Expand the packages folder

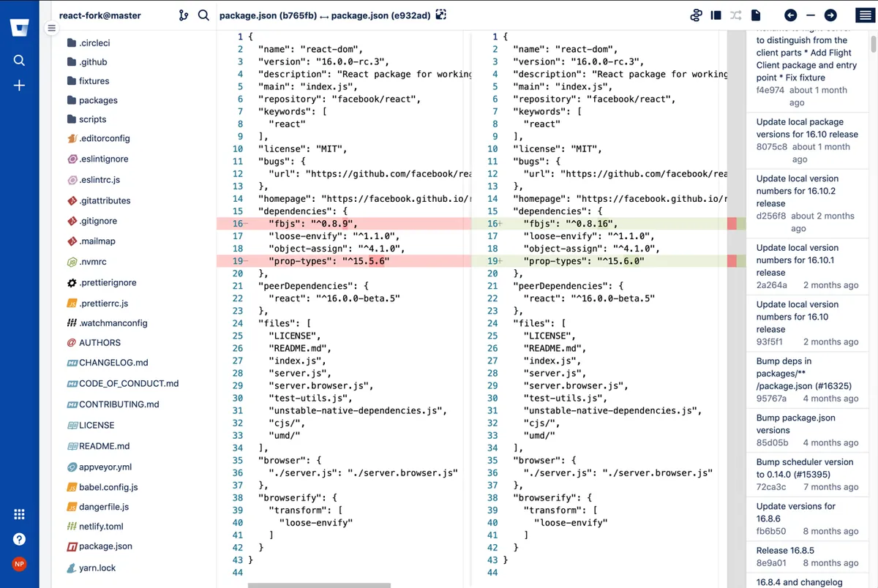coord(92,100)
